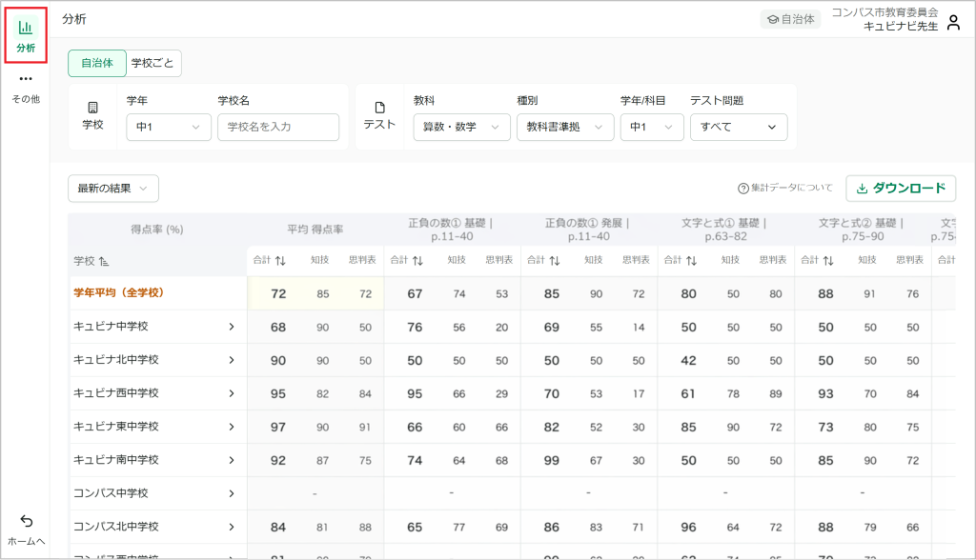Click the キュビナ西中学校 school name

point(115,393)
